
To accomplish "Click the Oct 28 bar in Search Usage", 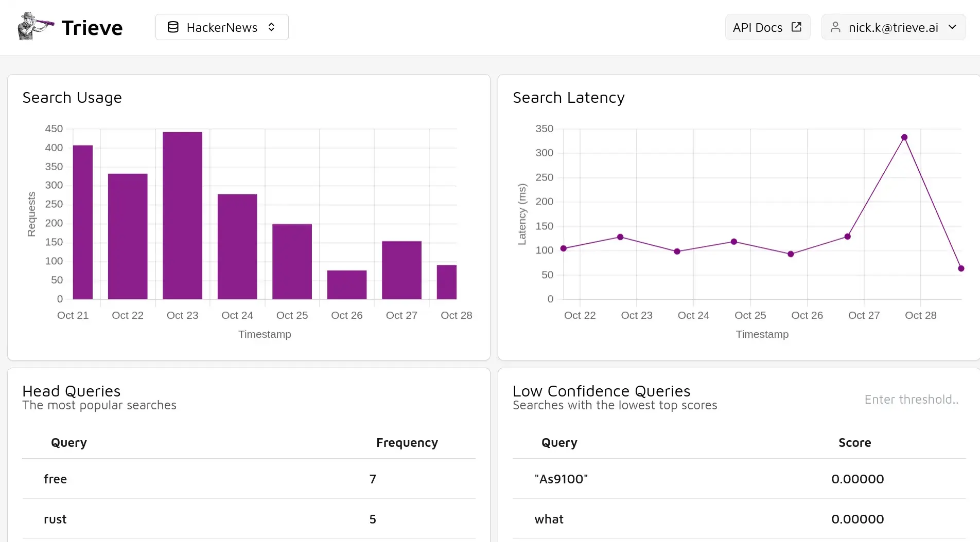I will click(x=447, y=282).
